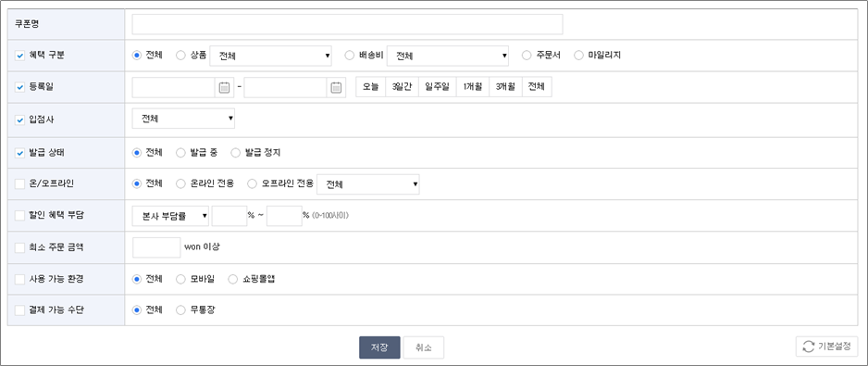Image resolution: width=868 pixels, height=366 pixels.
Task: Open the end date calendar picker
Action: click(336, 88)
